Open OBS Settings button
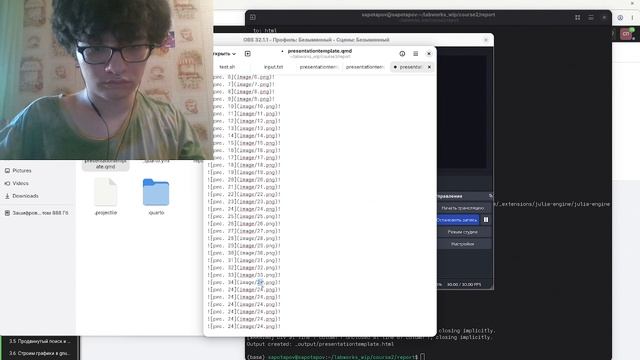640x360 pixels. click(462, 244)
